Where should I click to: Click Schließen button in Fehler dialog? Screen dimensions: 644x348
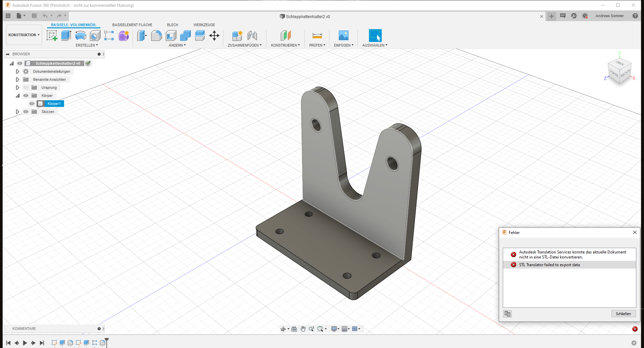coord(623,314)
